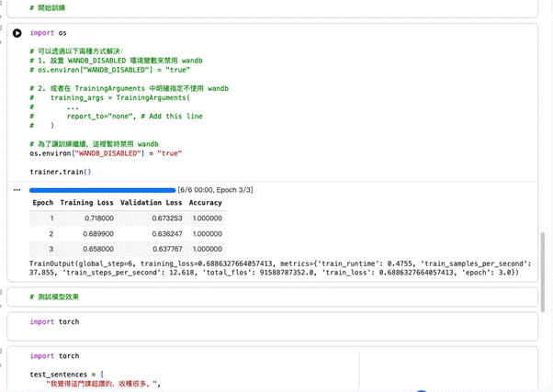Click the Training Loss column header
This screenshot has width=553, height=392.
click(x=87, y=203)
